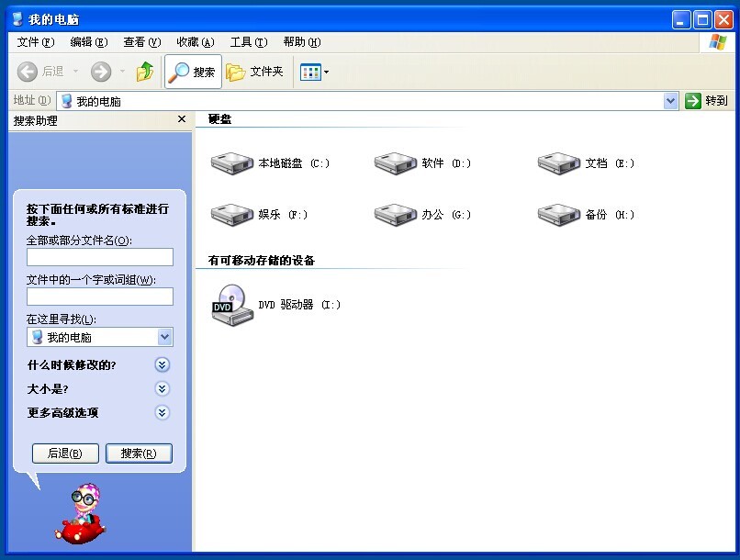This screenshot has height=560, width=740.
Task: Click the Forward toolbar arrow icon
Action: click(x=101, y=72)
